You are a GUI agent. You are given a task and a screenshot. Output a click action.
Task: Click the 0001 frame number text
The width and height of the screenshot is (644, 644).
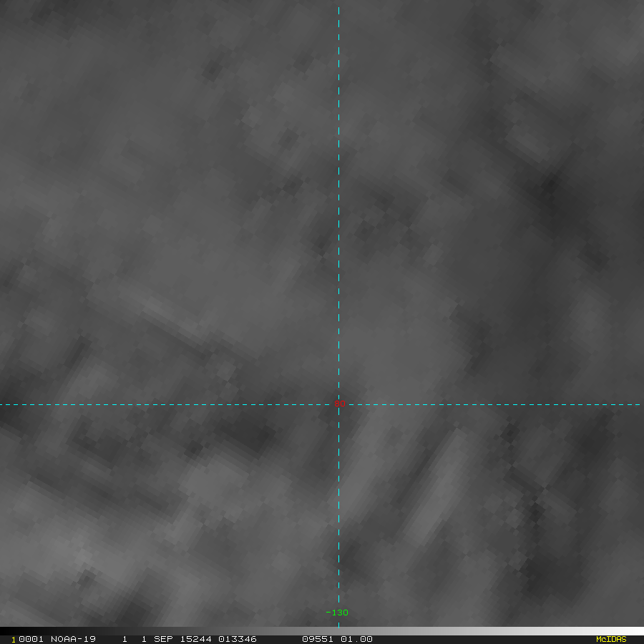(x=31, y=639)
